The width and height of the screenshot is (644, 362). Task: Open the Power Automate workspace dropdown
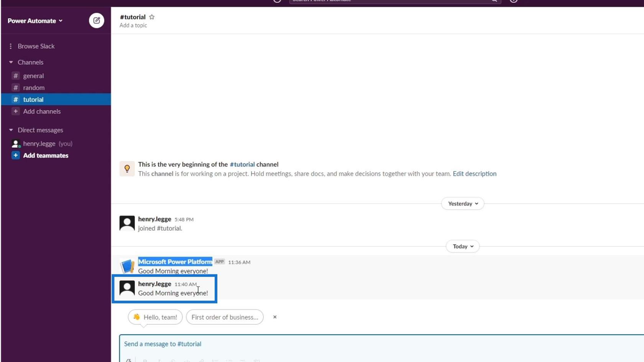(x=35, y=21)
